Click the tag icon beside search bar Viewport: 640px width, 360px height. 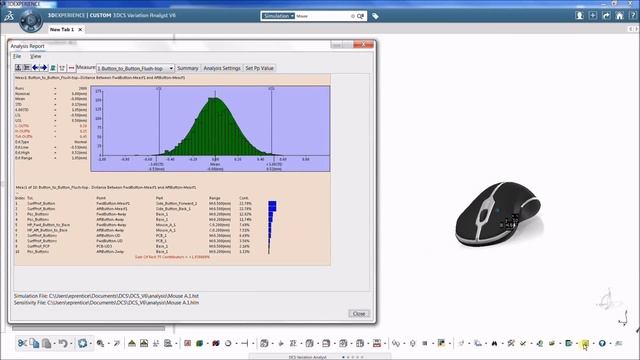click(375, 16)
